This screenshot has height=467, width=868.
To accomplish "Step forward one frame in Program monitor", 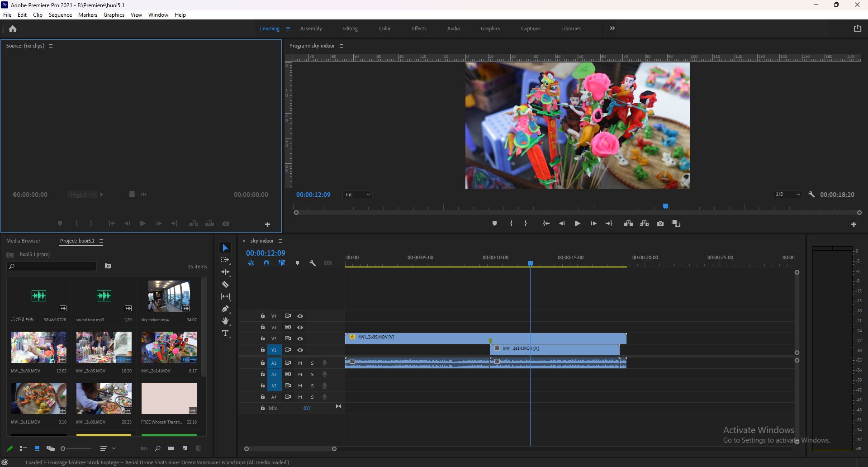I will [x=593, y=224].
